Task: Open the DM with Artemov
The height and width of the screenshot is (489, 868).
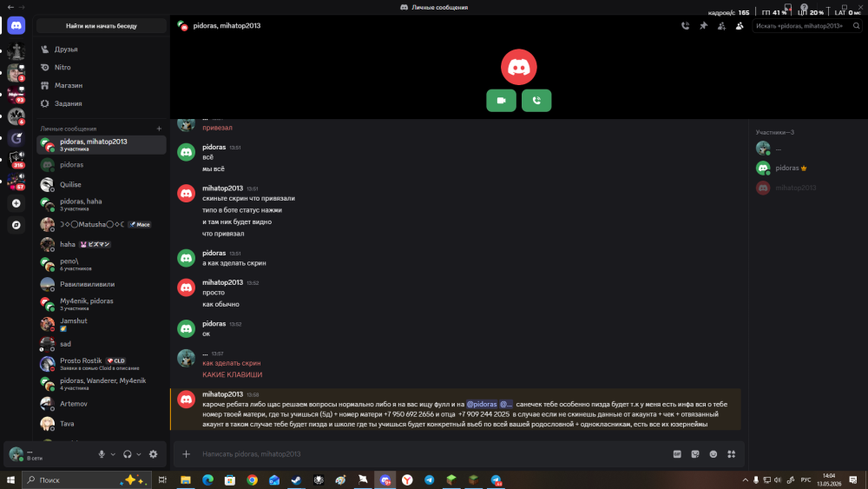Action: (102, 404)
